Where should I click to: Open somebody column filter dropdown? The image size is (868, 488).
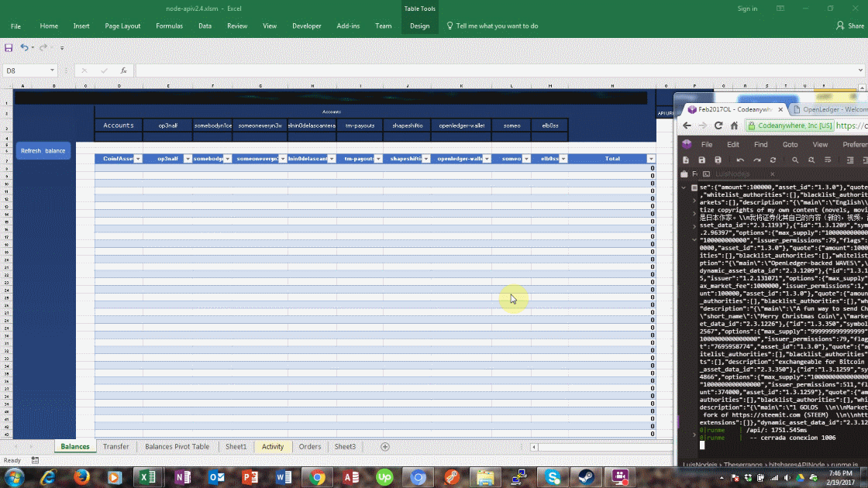(x=228, y=159)
